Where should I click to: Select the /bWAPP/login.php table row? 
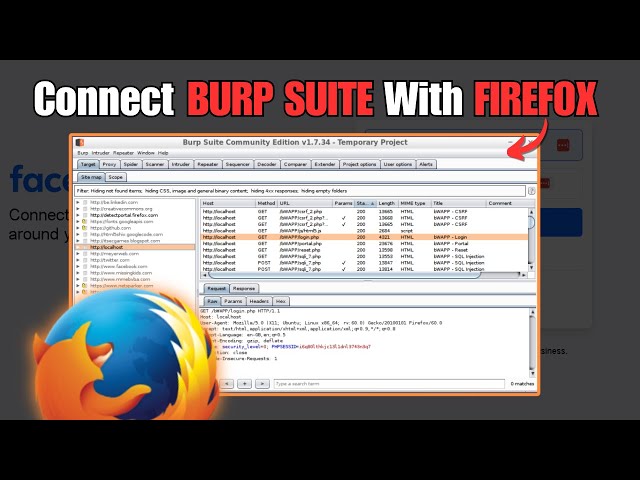(x=364, y=237)
